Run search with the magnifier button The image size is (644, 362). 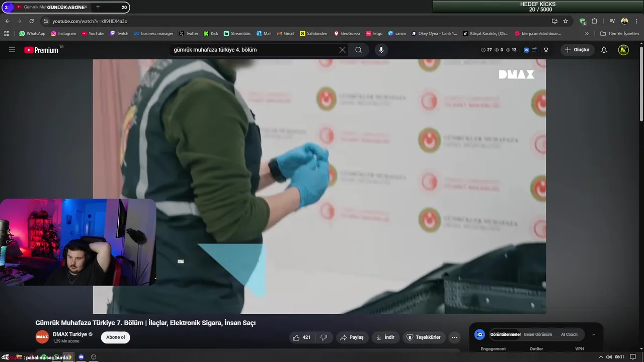[x=358, y=50]
